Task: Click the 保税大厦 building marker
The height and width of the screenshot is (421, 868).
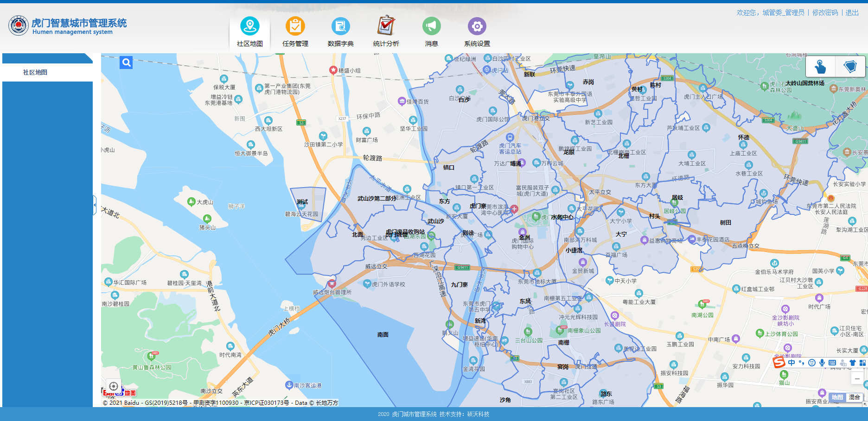Action: coord(224,79)
